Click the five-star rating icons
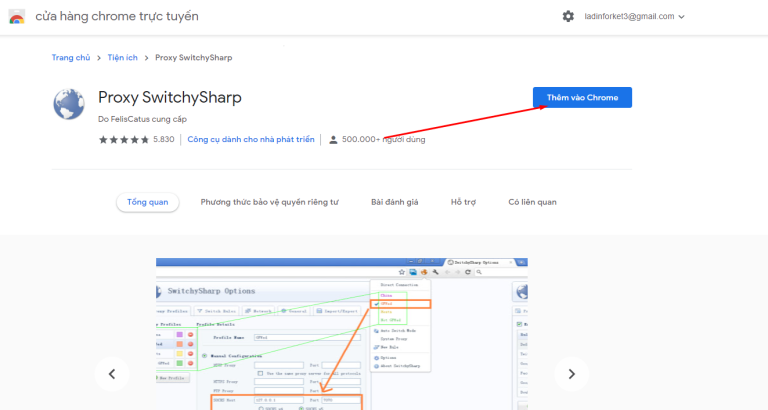Screen dimensions: 768x410 124,140
